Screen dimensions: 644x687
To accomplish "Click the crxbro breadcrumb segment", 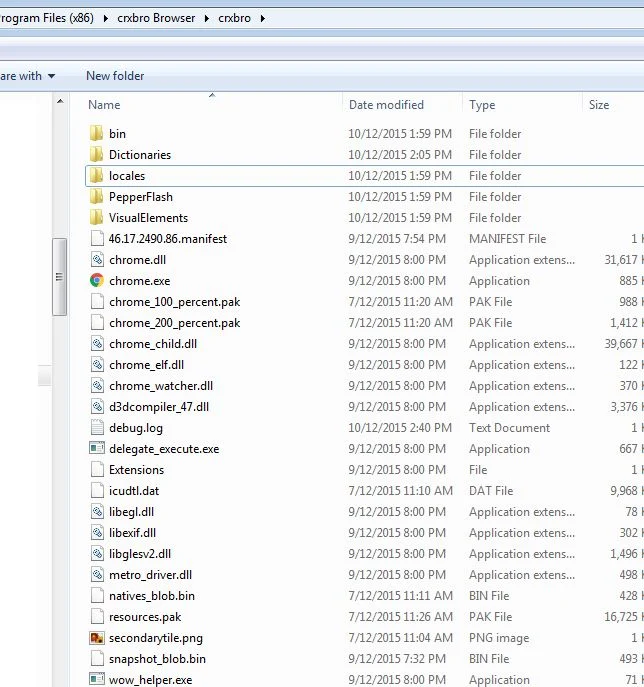I will (x=234, y=18).
